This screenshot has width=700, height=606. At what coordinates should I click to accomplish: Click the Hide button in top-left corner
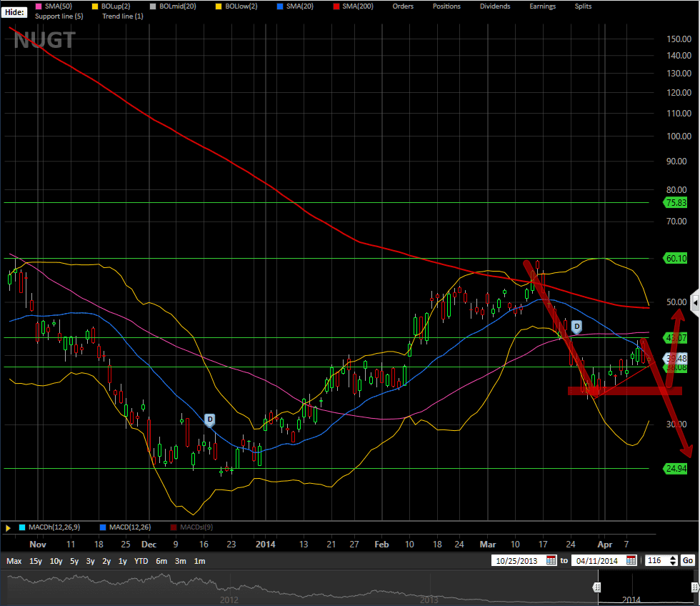point(14,11)
